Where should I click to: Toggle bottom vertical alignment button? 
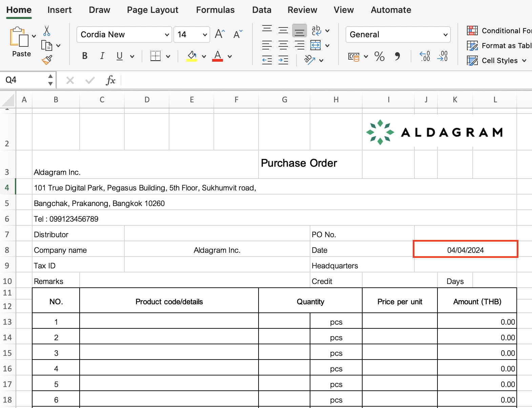(300, 31)
